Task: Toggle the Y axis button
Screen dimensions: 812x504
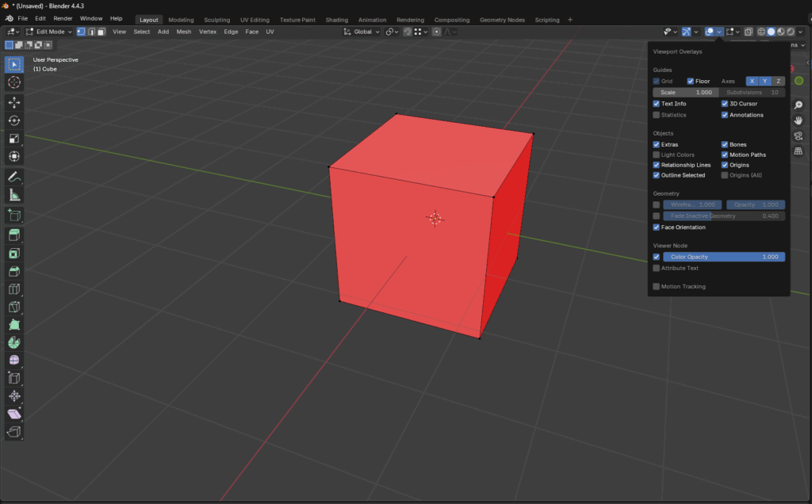Action: click(x=765, y=82)
